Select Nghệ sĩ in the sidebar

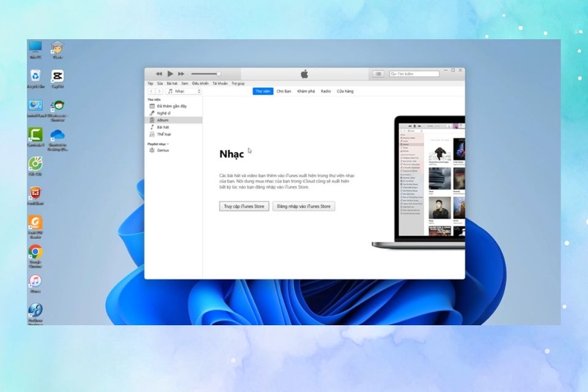[x=173, y=113]
